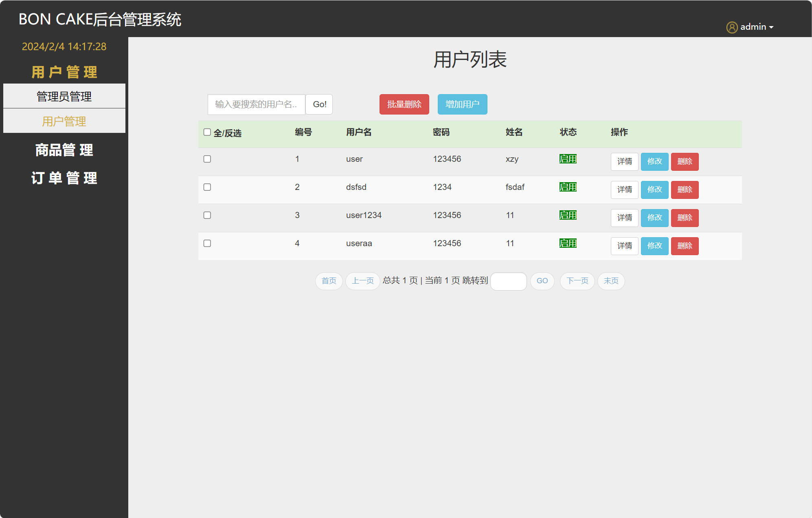Click the 批量删除 button
The image size is (812, 518).
coord(404,104)
